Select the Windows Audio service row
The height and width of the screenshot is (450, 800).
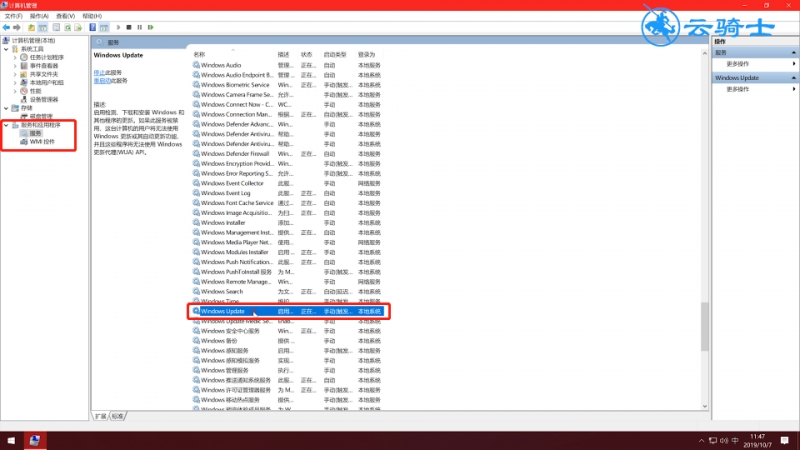tap(288, 65)
